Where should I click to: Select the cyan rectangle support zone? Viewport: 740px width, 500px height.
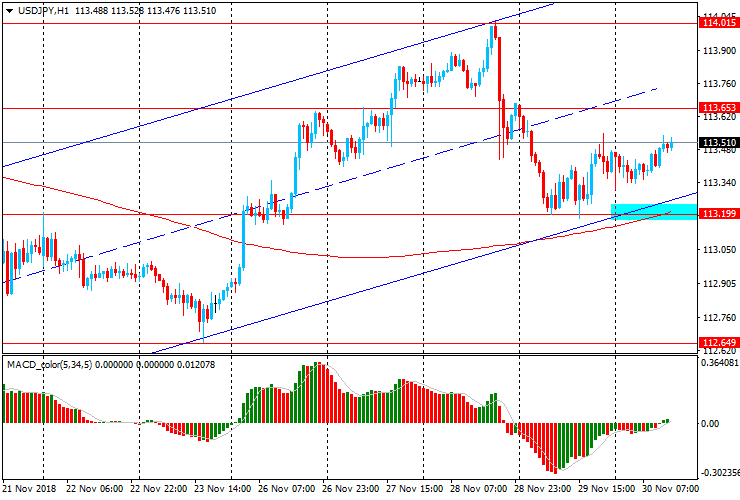653,211
